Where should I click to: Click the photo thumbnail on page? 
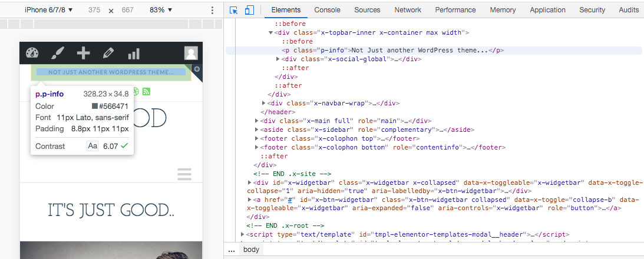111,250
